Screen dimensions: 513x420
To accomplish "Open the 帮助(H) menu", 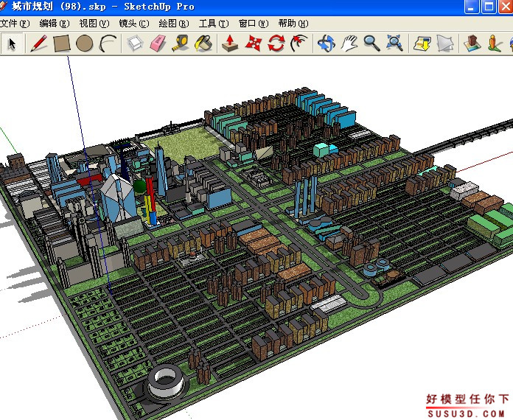I will [x=293, y=24].
